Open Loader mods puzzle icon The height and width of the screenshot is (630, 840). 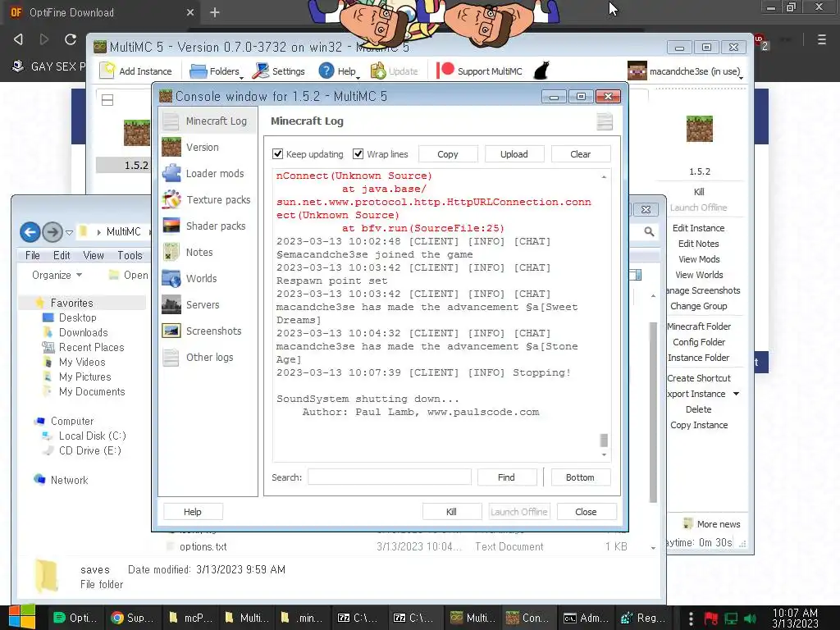pos(171,173)
